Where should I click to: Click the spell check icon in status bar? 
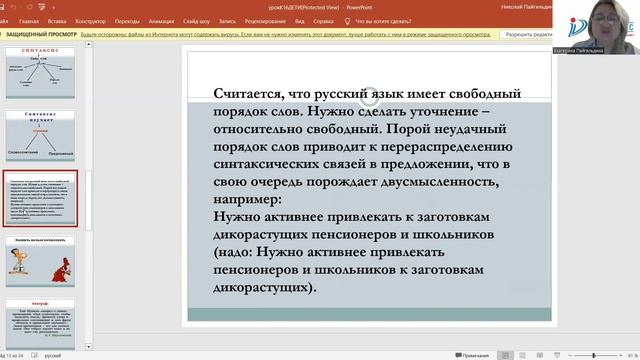tap(34, 356)
